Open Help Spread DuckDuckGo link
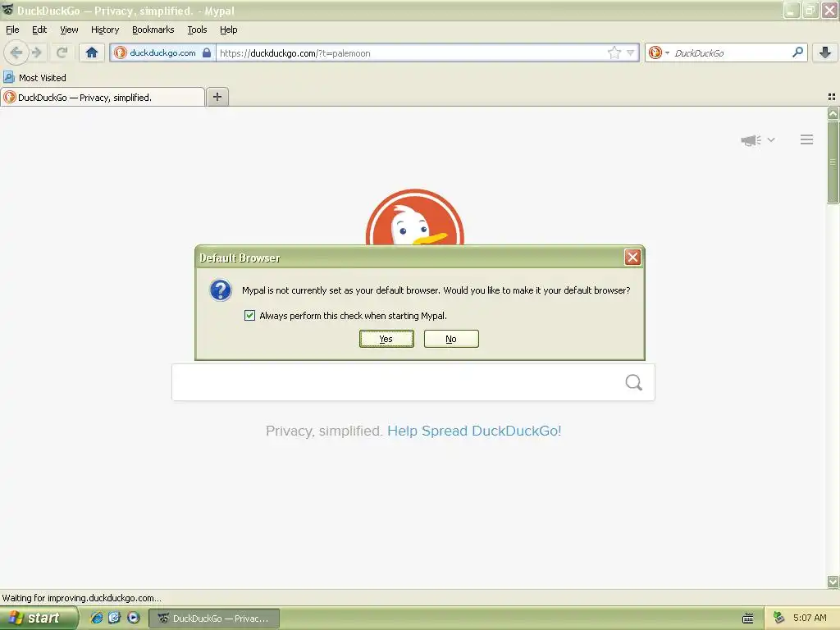Image resolution: width=840 pixels, height=630 pixels. pos(474,431)
